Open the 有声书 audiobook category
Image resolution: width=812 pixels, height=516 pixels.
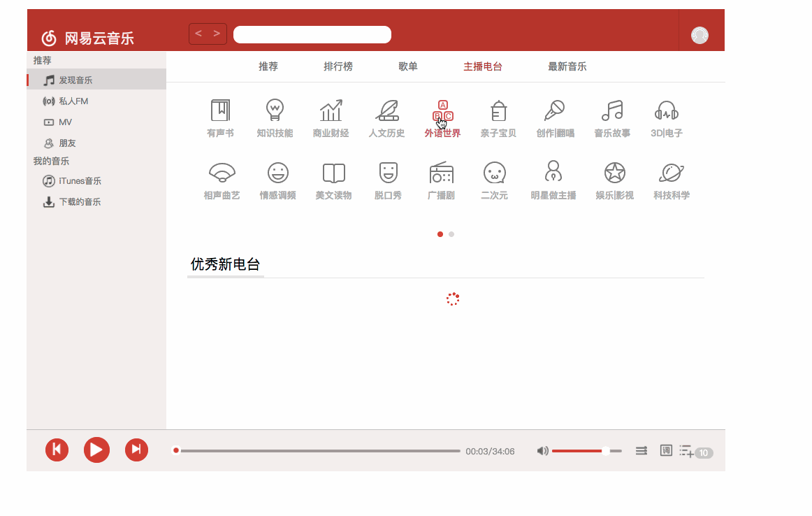coord(221,111)
